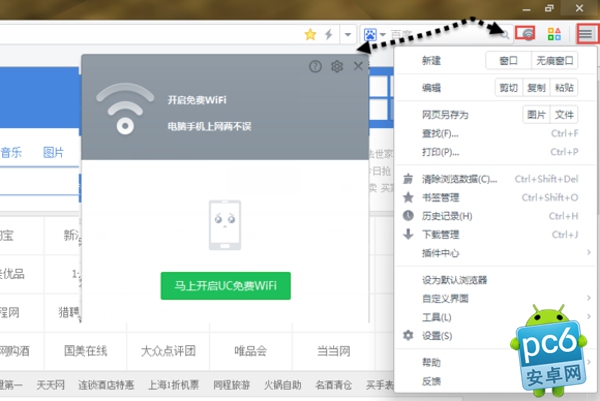
Task: Click the 大众点评团 site link
Action: [167, 351]
